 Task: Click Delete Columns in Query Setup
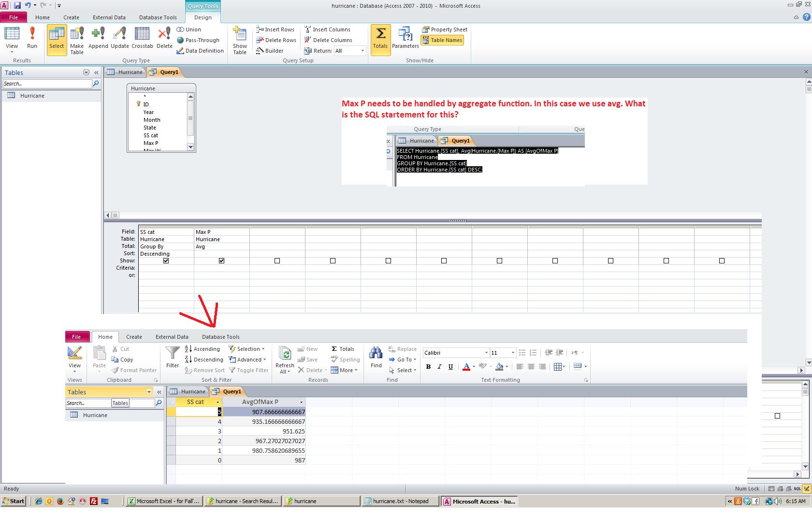click(328, 40)
